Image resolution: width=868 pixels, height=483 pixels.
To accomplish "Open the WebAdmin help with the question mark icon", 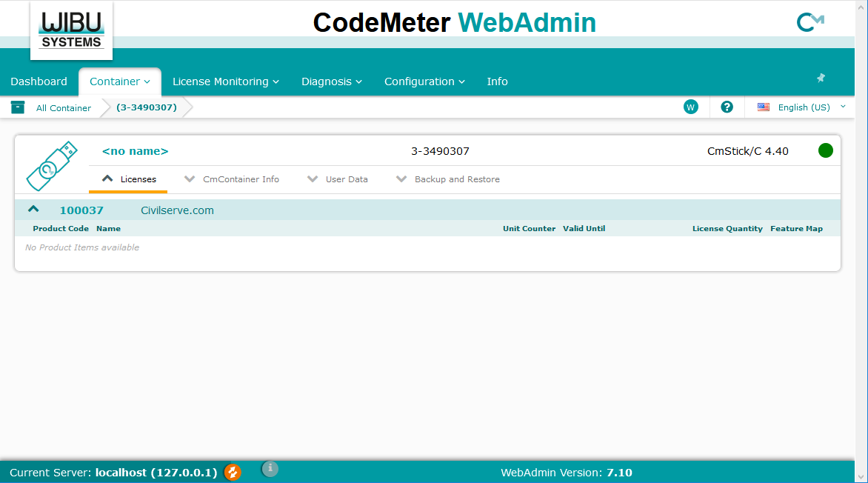I will click(x=727, y=107).
